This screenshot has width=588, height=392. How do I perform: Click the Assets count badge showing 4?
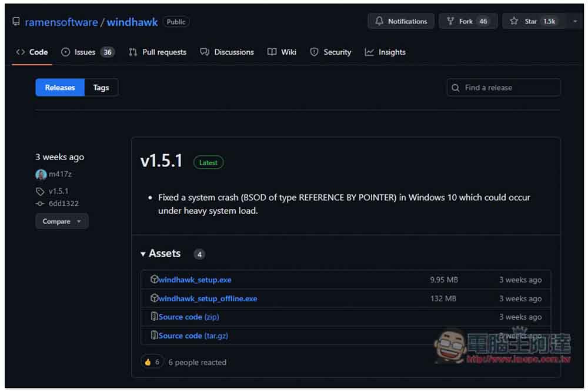click(199, 254)
